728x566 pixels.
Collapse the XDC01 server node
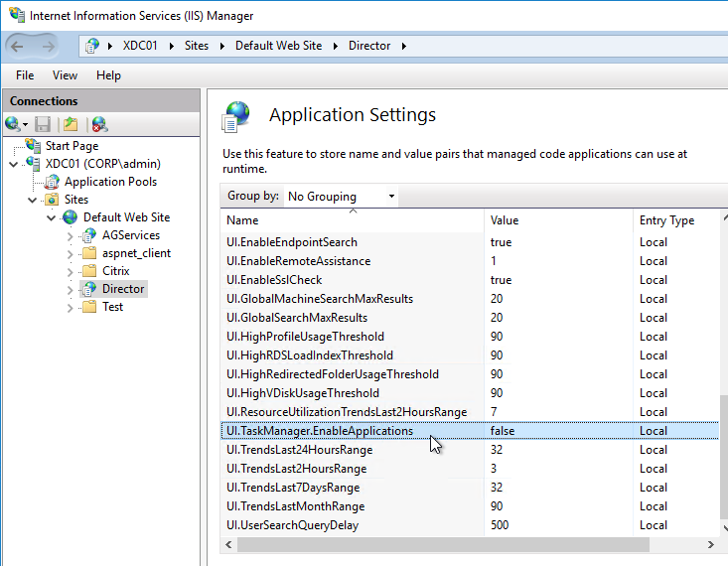pos(14,164)
